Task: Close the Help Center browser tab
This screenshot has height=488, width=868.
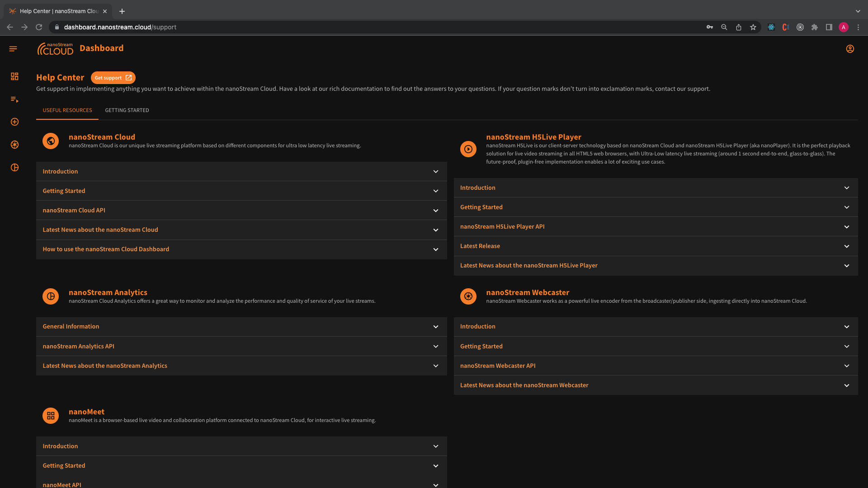Action: click(x=105, y=11)
